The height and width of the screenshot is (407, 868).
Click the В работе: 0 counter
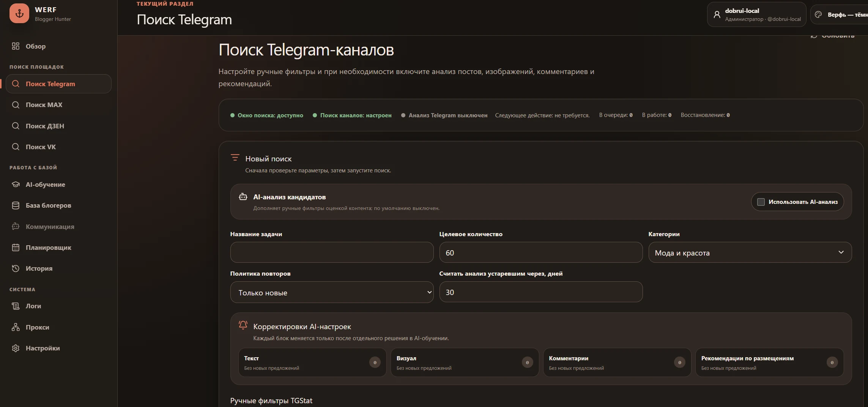657,115
